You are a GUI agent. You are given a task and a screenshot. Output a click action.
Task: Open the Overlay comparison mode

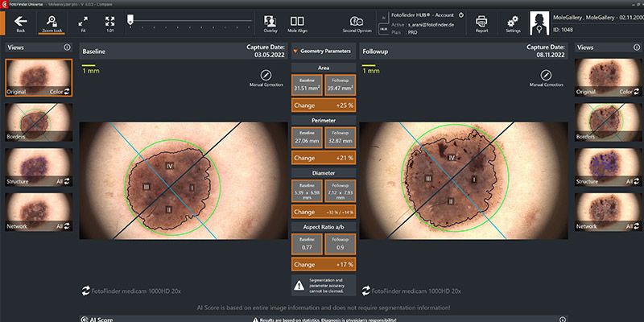(270, 22)
